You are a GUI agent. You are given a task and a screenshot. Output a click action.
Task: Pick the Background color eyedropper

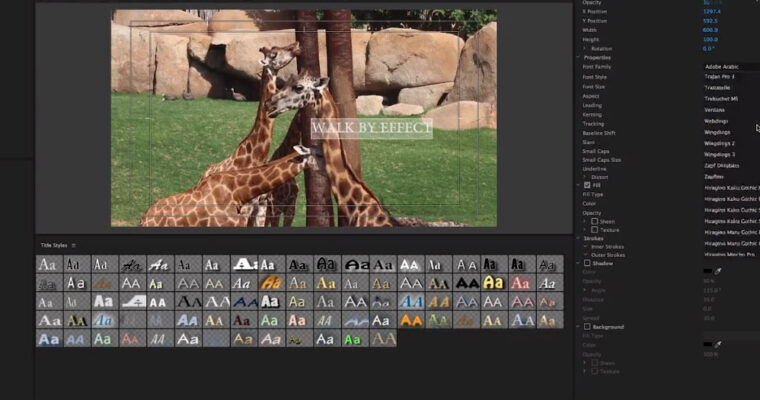[718, 344]
